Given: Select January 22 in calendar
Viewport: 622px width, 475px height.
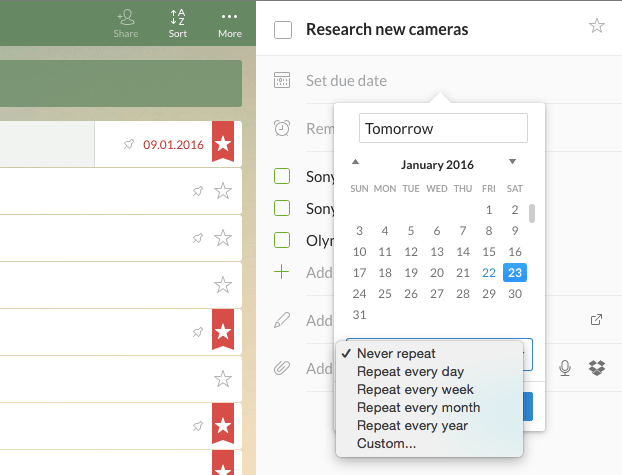Looking at the screenshot, I should pos(489,273).
